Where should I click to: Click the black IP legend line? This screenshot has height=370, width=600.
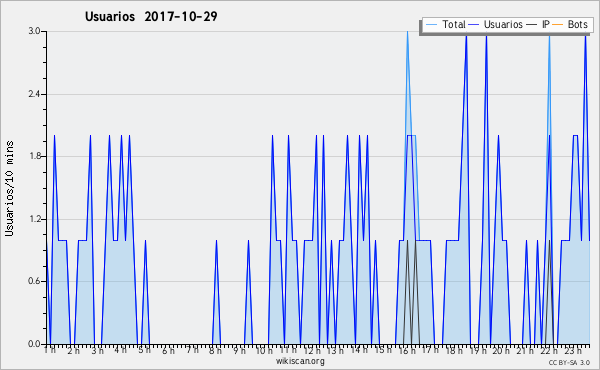click(532, 25)
